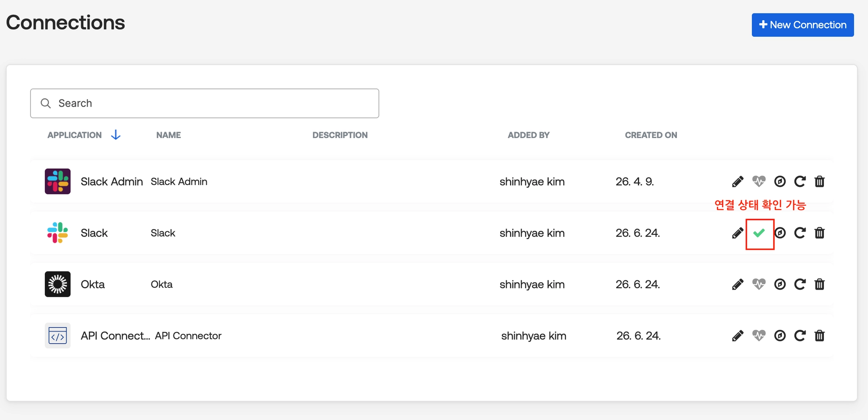Click the 26. 4. 9. creation date

[635, 182]
